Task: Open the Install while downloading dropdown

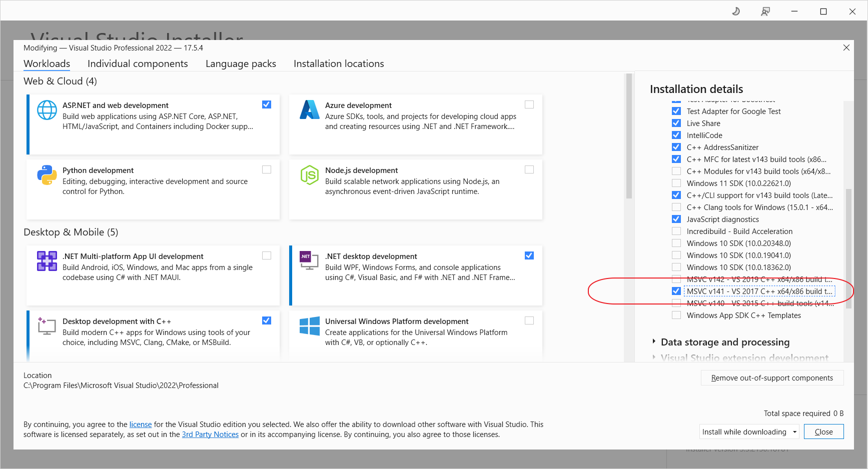Action: pyautogui.click(x=749, y=431)
